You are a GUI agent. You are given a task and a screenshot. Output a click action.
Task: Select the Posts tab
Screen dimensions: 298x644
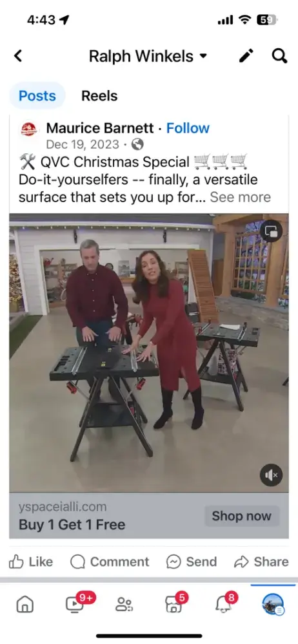pyautogui.click(x=37, y=96)
